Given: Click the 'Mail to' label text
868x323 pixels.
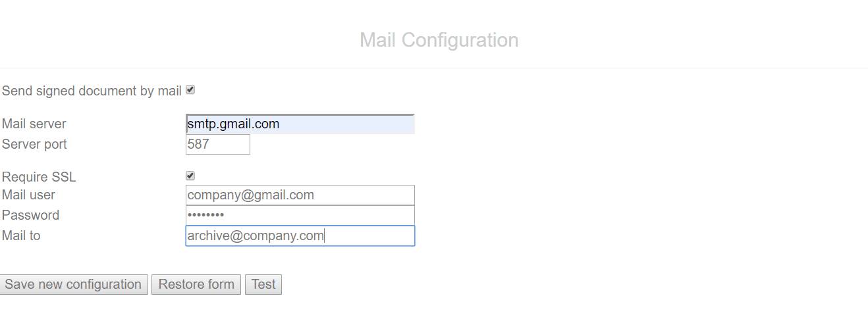Looking at the screenshot, I should click(x=21, y=236).
